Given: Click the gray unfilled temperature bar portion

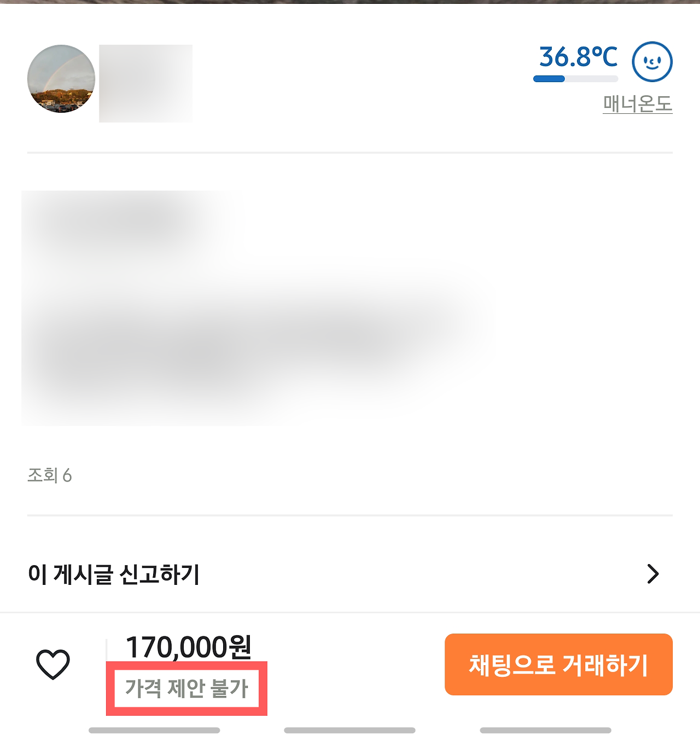Looking at the screenshot, I should (x=591, y=79).
